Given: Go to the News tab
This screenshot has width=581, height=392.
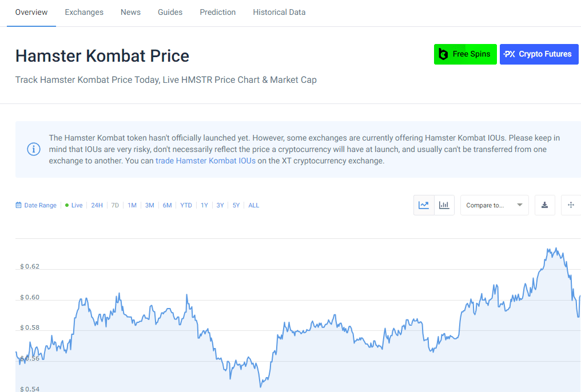Looking at the screenshot, I should click(x=130, y=12).
